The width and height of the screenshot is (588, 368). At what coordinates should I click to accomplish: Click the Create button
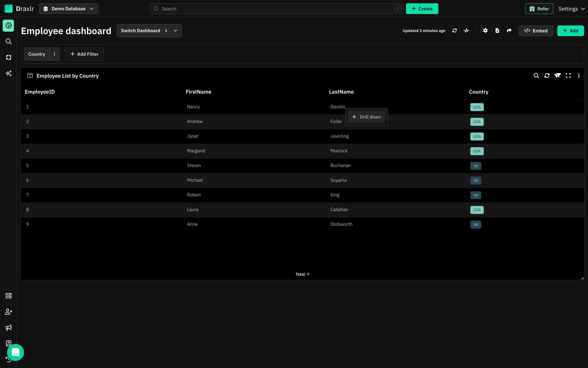422,9
